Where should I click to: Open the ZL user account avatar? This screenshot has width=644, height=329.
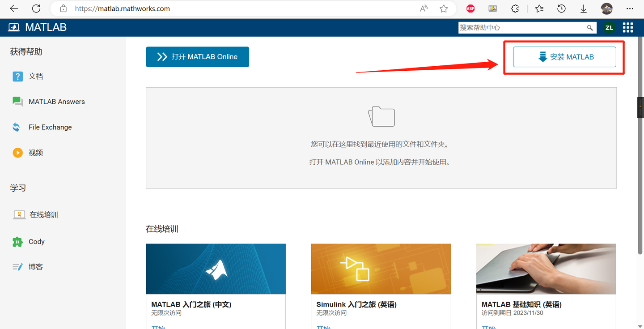coord(609,28)
